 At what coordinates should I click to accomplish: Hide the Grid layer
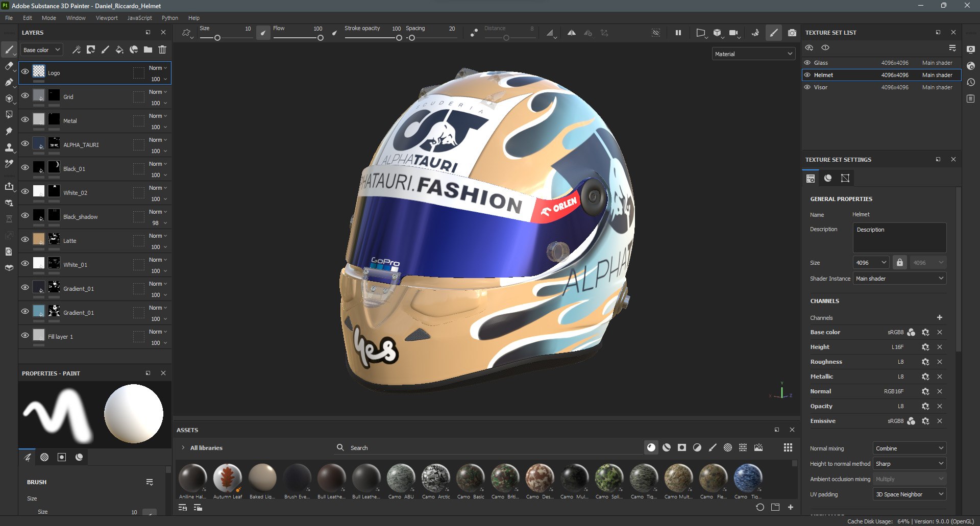25,95
